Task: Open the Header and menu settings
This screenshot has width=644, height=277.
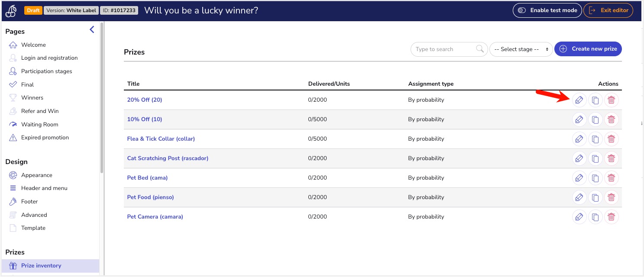Action: tap(44, 188)
